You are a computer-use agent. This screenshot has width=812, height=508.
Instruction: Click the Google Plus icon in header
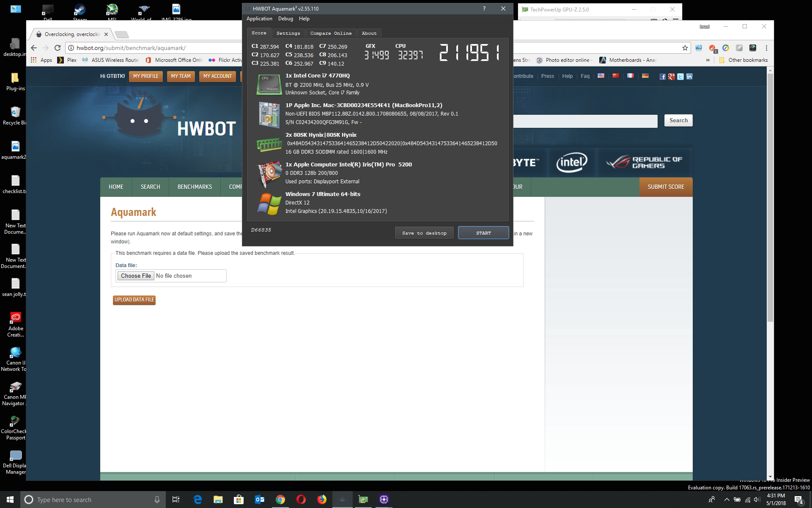(x=671, y=77)
